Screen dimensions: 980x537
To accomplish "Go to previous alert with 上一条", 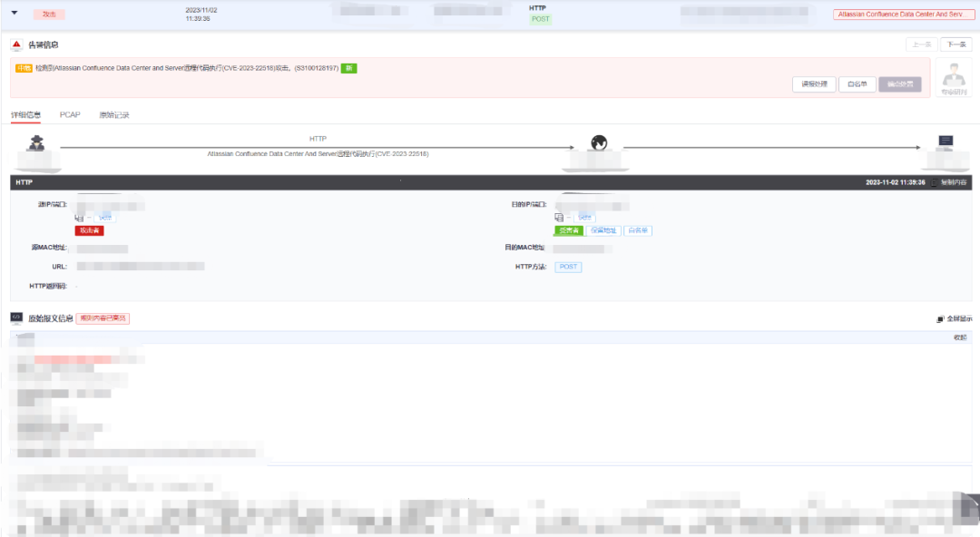I will [x=921, y=44].
